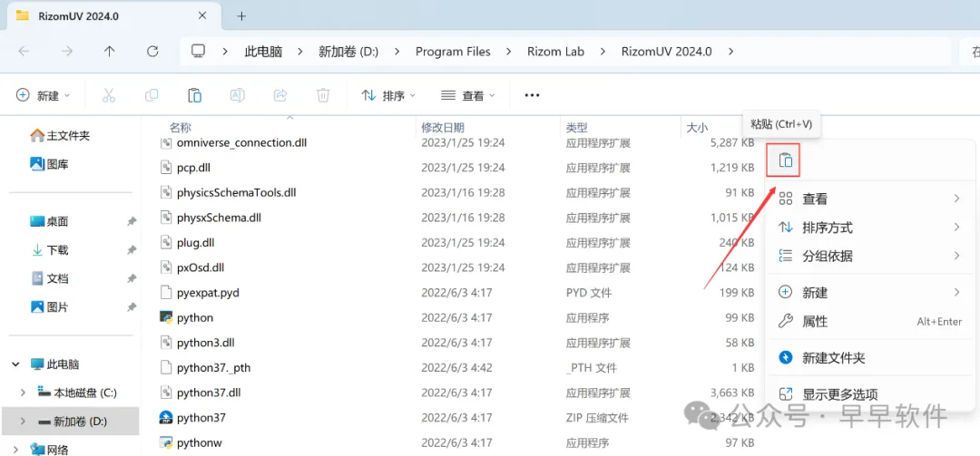Image resolution: width=980 pixels, height=456 pixels.
Task: Open the 排序 sort dropdown
Action: coord(388,95)
